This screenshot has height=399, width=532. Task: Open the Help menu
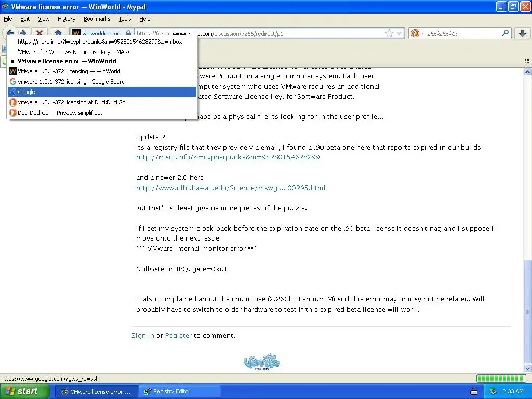(144, 19)
